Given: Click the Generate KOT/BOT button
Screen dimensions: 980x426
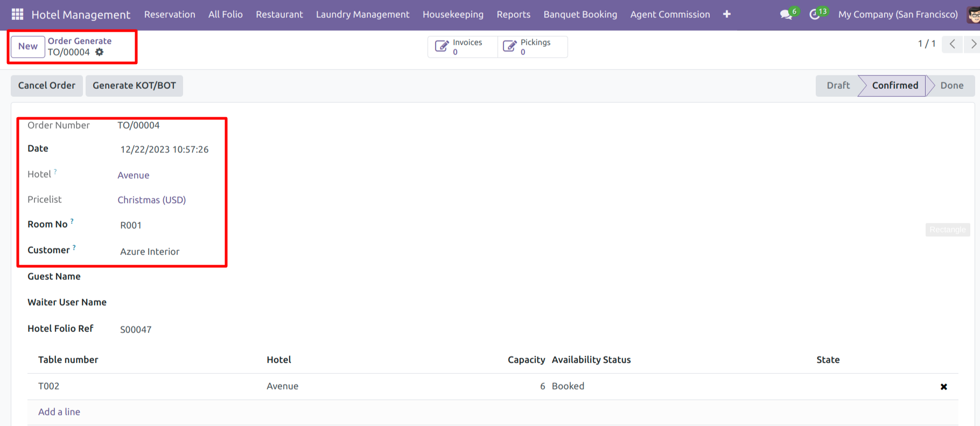Looking at the screenshot, I should coord(134,86).
